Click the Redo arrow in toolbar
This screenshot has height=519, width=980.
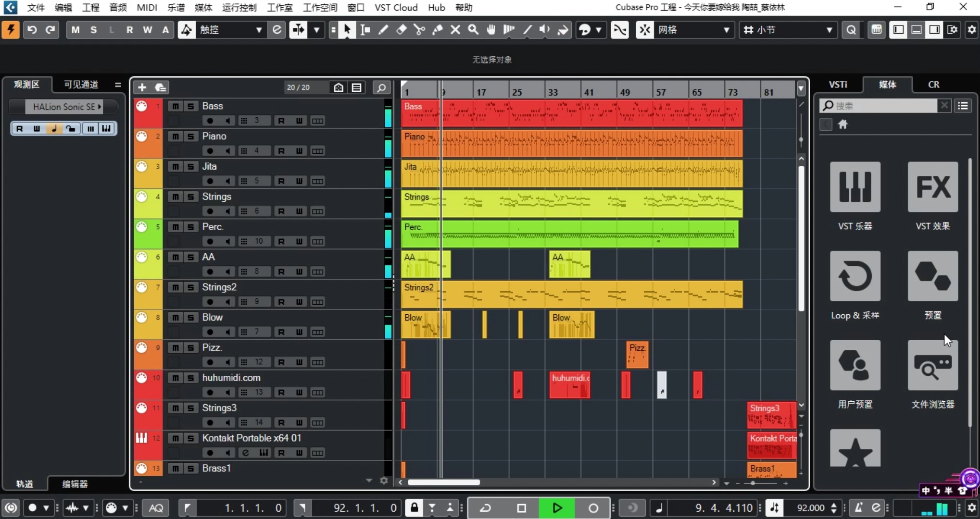[x=50, y=30]
